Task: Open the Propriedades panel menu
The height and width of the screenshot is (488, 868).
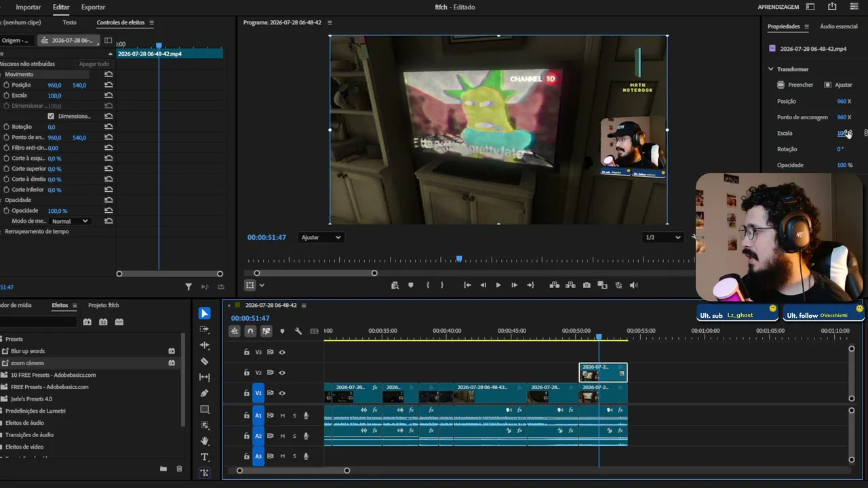Action: pos(806,26)
